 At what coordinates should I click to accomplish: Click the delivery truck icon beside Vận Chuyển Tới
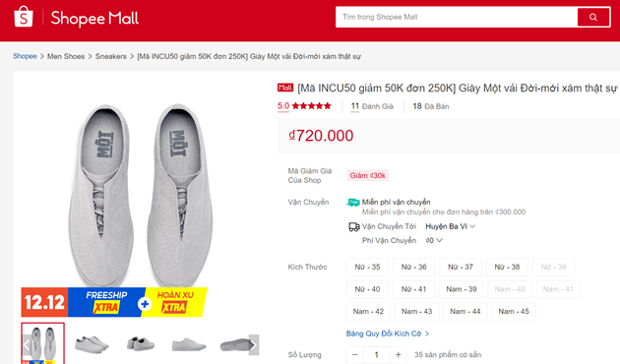coord(353,227)
